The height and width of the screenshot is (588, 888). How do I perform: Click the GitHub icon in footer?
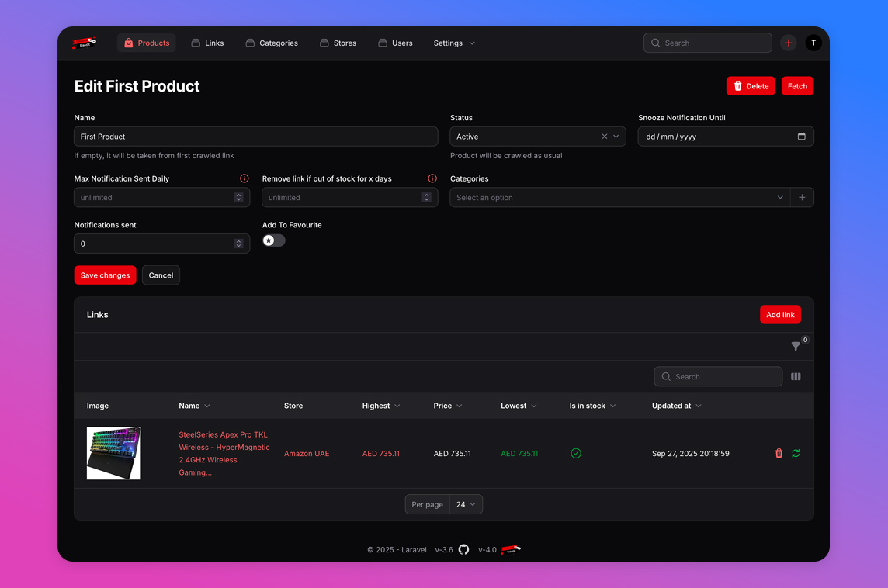click(463, 549)
